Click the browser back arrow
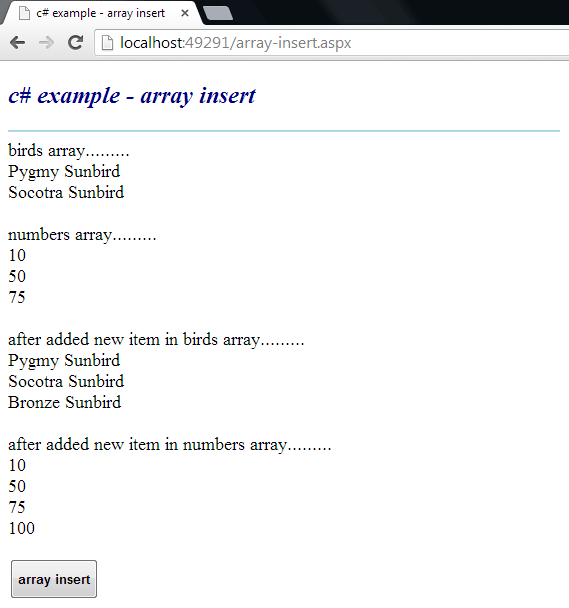 click(x=17, y=42)
